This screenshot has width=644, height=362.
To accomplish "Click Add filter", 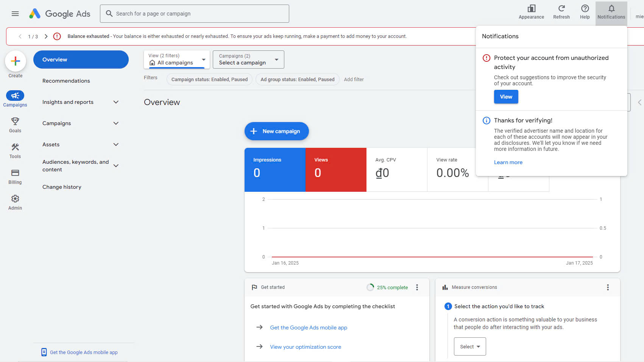I will [354, 79].
